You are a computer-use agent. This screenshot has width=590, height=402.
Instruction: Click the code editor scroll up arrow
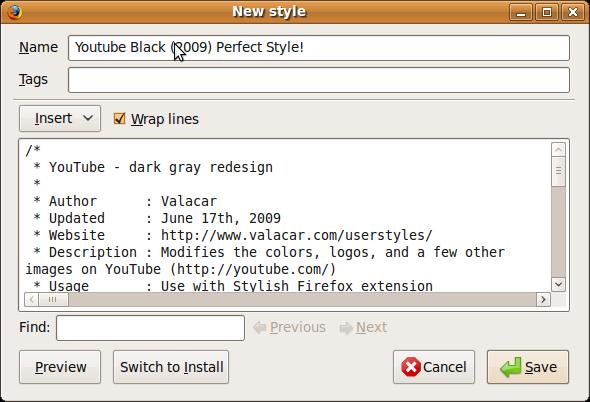(558, 149)
